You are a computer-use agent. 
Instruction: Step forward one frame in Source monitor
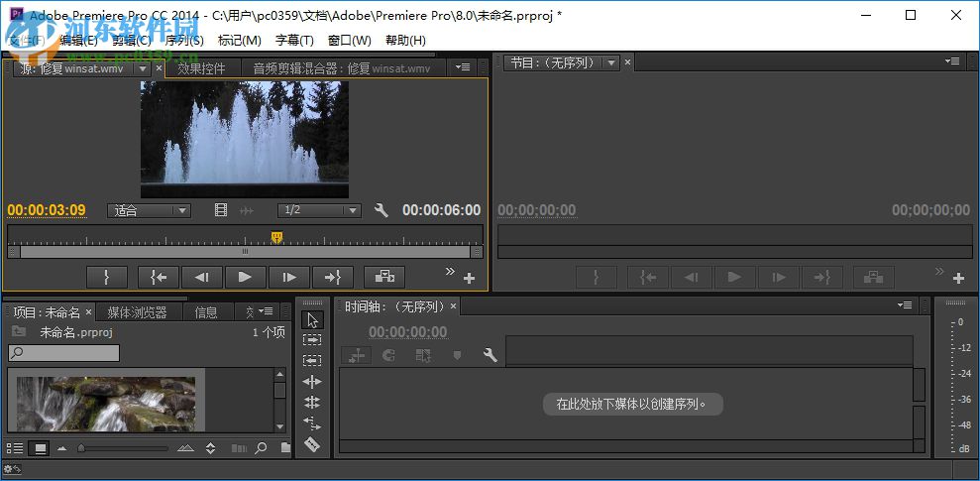288,277
